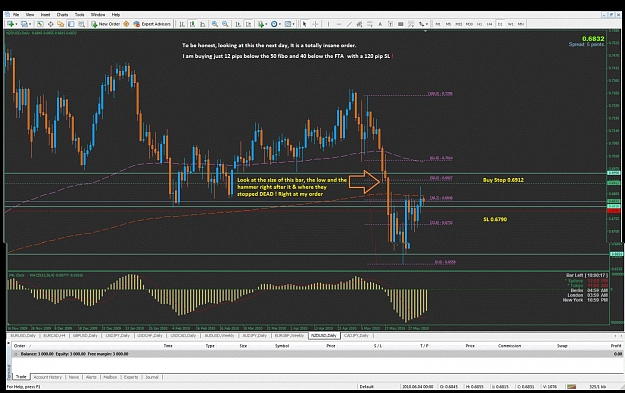This screenshot has width=625, height=393.
Task: Click the New Chart icon
Action: 10,24
